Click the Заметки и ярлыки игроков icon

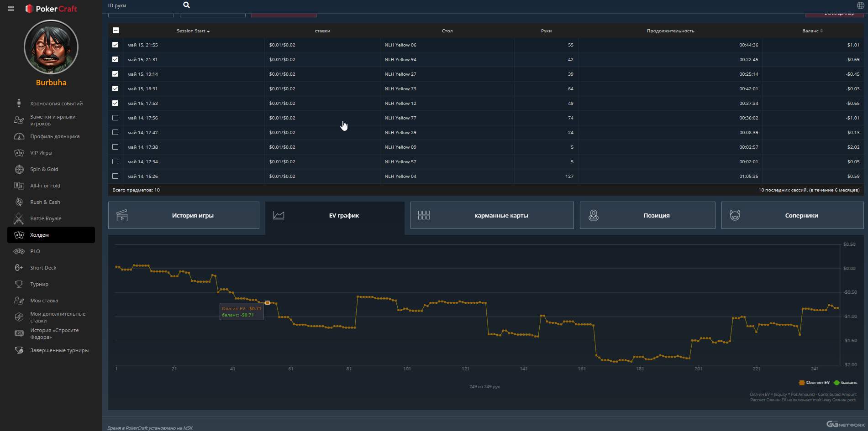point(19,120)
